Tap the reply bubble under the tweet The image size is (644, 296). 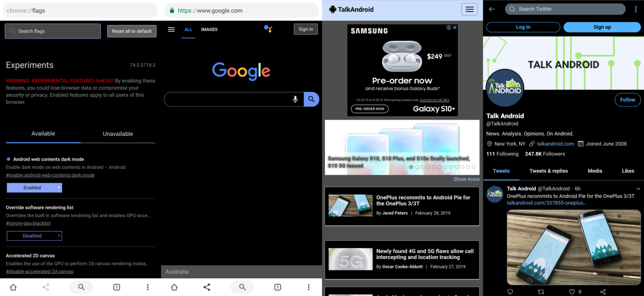coord(510,291)
